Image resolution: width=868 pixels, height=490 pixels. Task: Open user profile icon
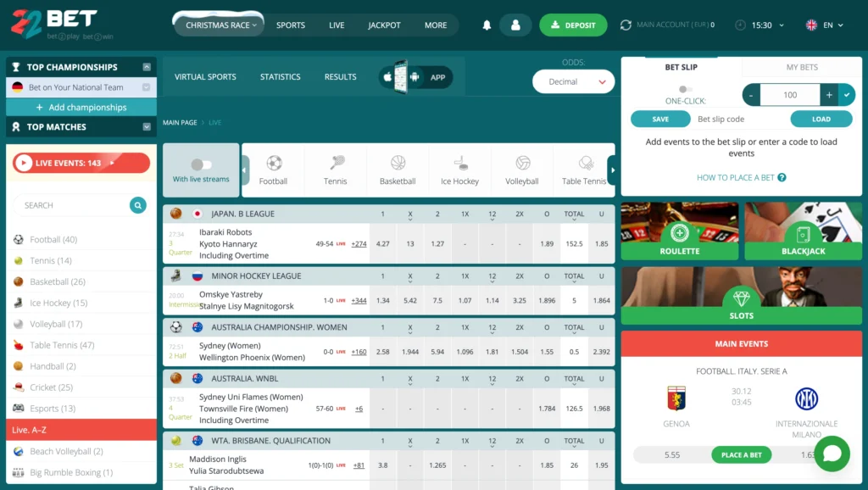pos(515,25)
